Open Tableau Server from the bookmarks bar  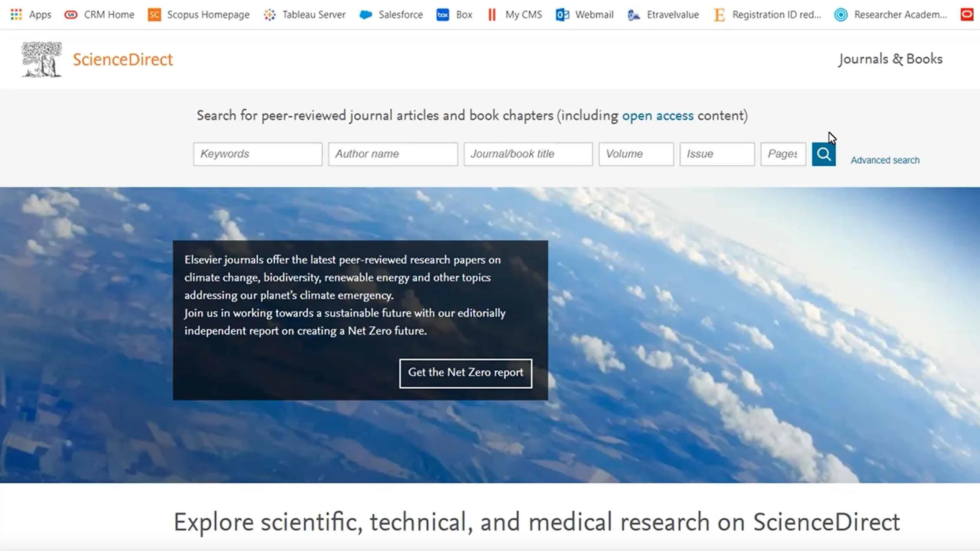tap(304, 15)
